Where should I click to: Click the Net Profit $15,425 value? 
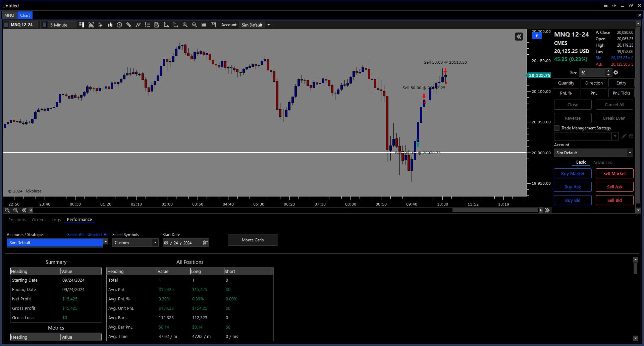[x=70, y=299]
